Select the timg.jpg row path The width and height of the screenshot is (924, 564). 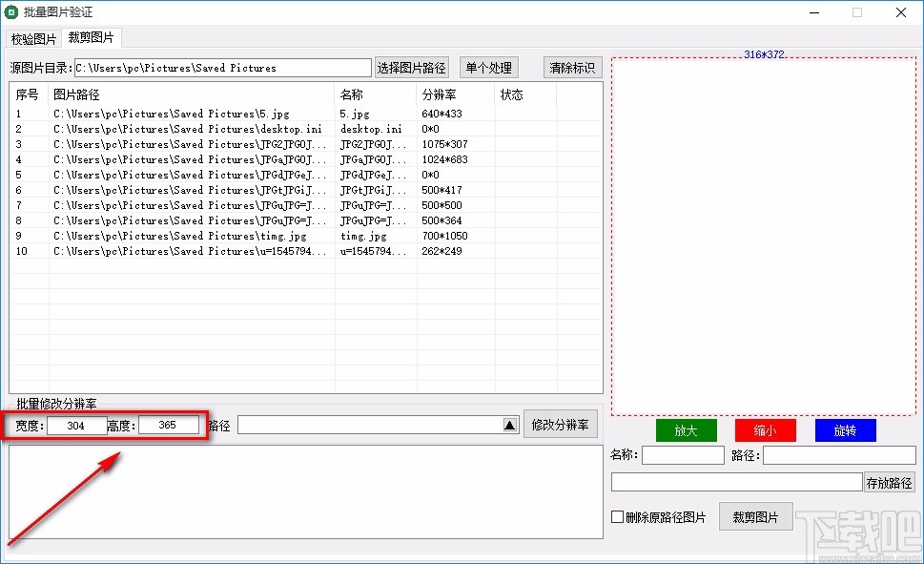coord(179,236)
